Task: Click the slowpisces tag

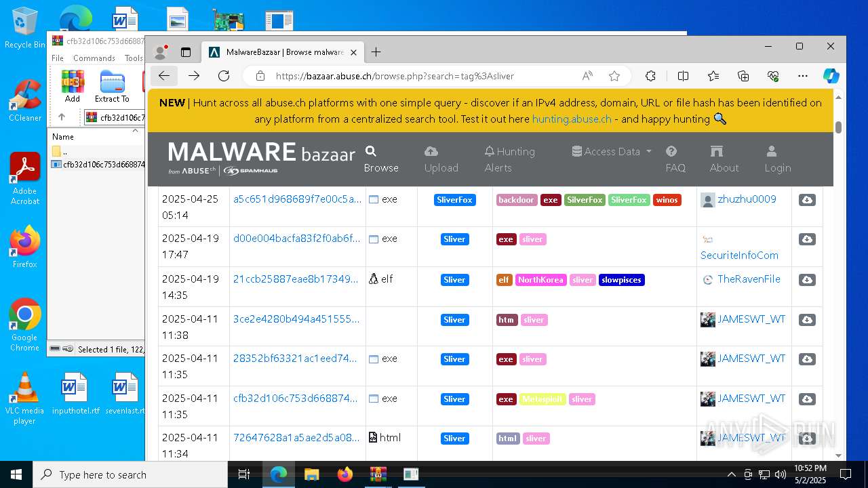Action: pos(621,280)
